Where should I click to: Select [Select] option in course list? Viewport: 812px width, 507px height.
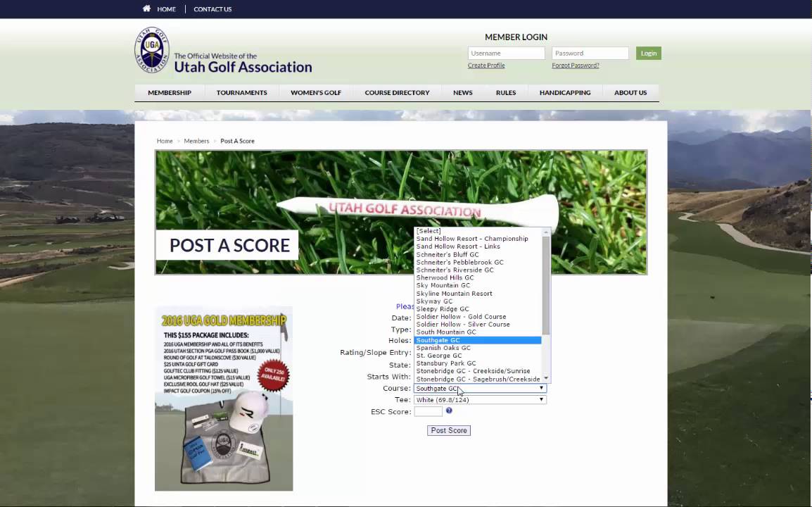(x=478, y=231)
